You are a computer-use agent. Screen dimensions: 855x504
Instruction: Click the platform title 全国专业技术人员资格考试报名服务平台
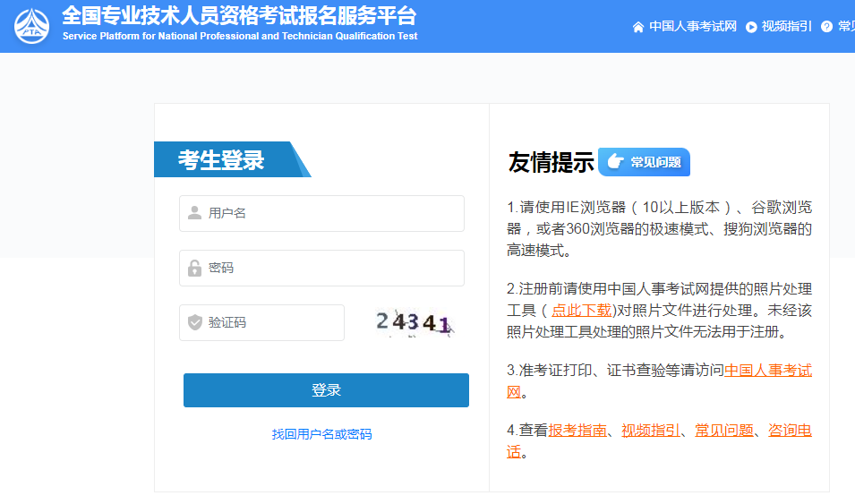pos(239,16)
